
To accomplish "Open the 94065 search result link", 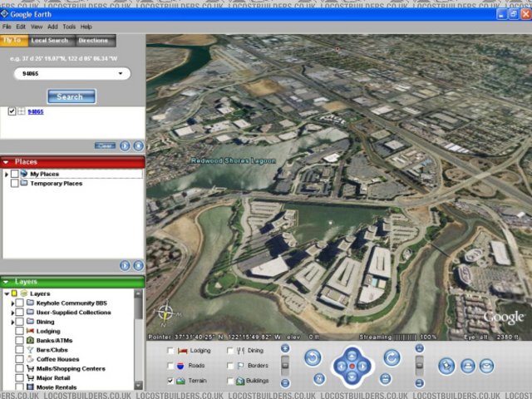I will click(36, 111).
